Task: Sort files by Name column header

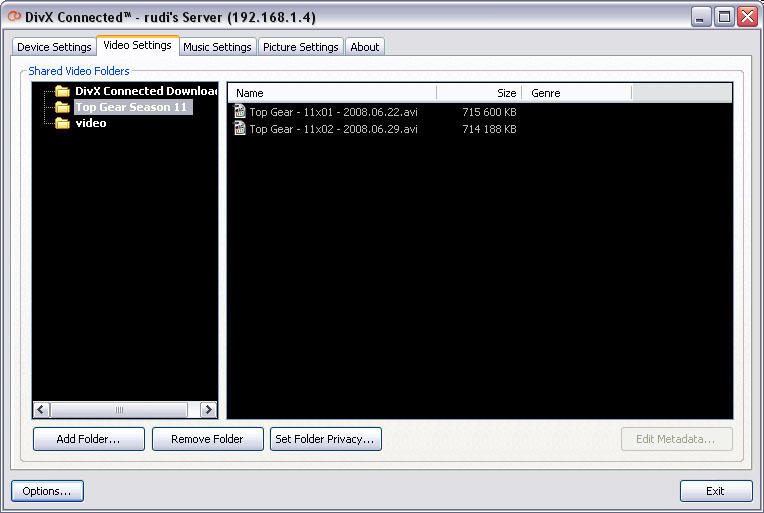Action: 332,93
